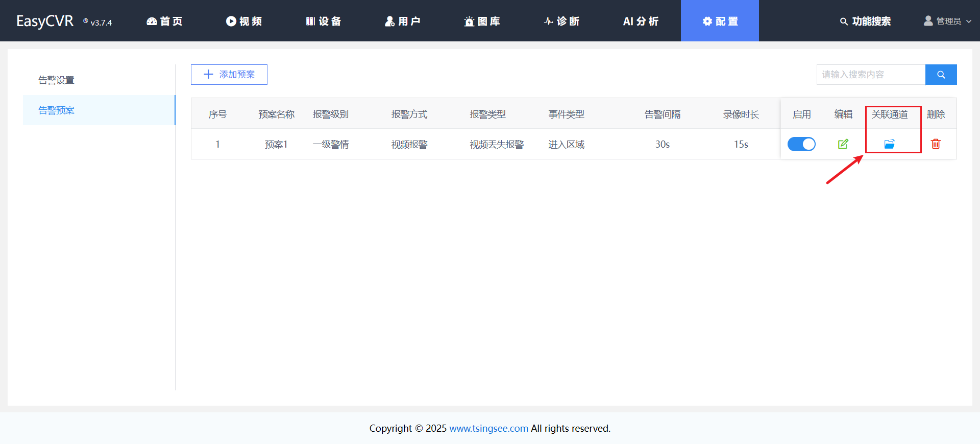
Task: Click the blue search magnifier button
Action: [941, 75]
